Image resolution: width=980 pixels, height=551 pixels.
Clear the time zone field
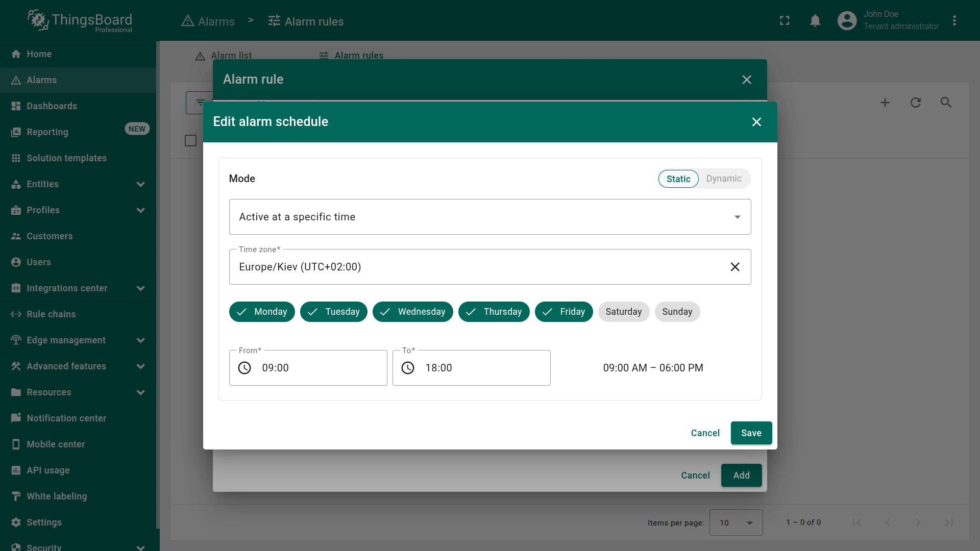(x=734, y=267)
